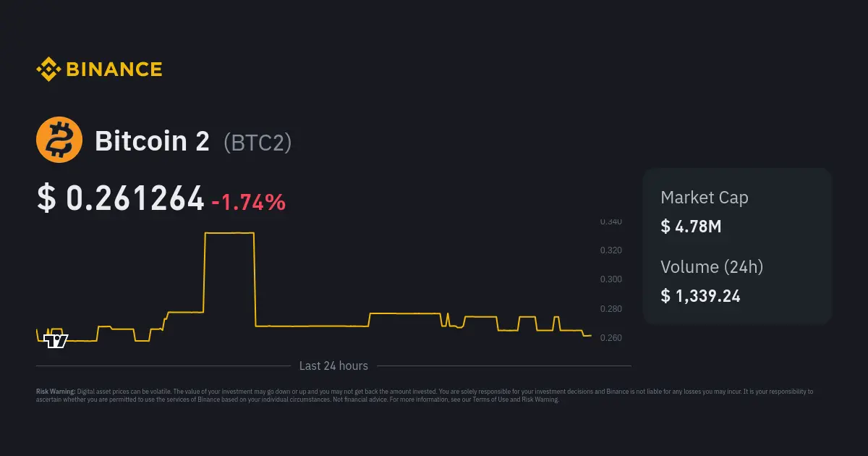868x456 pixels.
Task: Click the Last 24 hours chart caption
Action: (333, 366)
